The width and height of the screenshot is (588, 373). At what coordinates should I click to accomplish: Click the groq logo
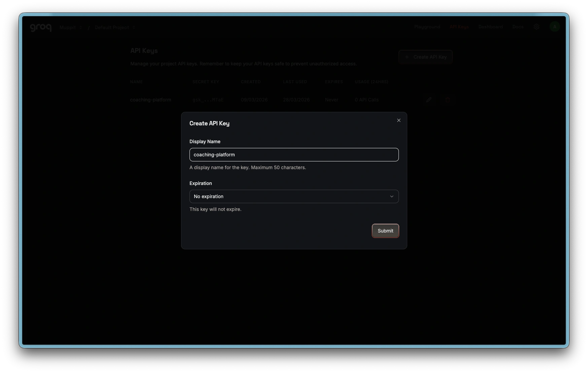coord(41,27)
